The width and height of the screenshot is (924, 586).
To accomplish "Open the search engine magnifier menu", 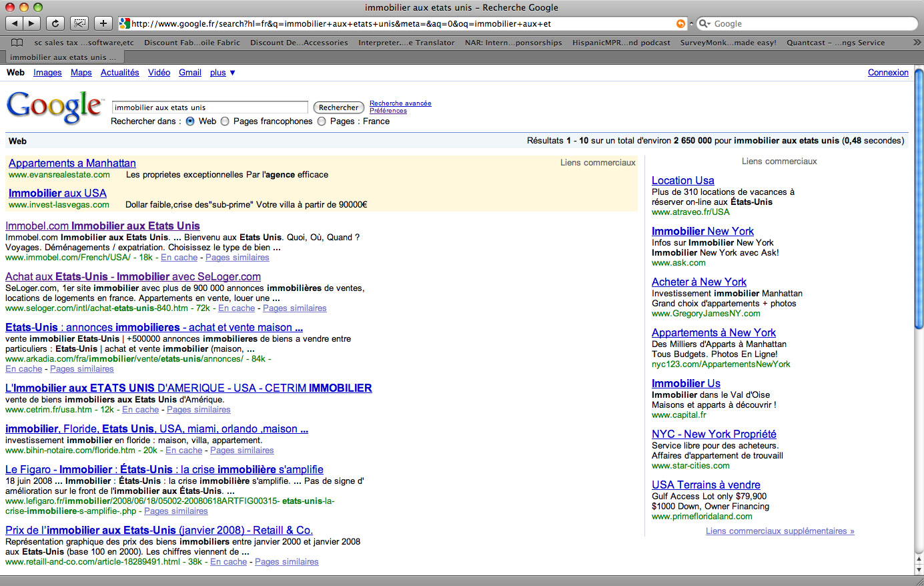I will [705, 23].
